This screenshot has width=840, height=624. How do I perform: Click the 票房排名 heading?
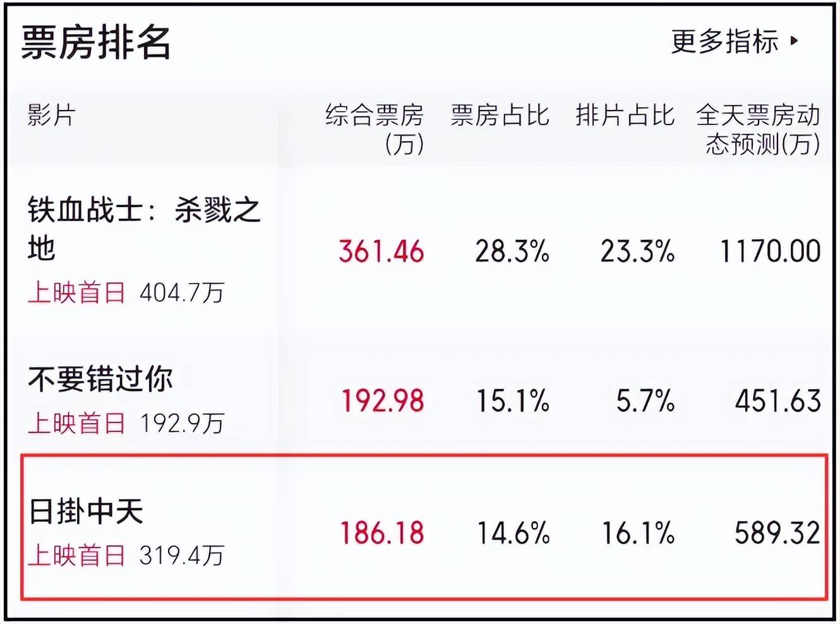tap(96, 42)
